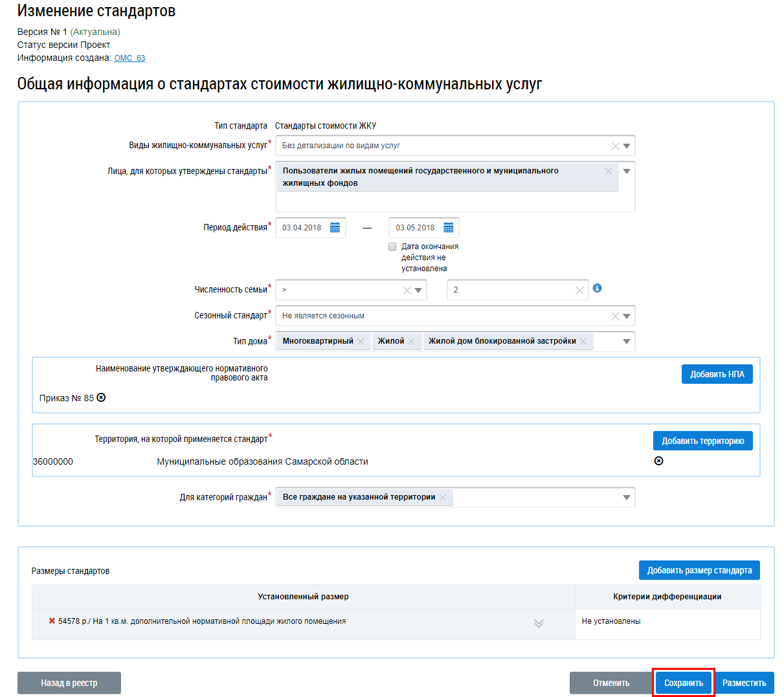The width and height of the screenshot is (784, 697).
Task: Delete the 'Приказ № 85' legal act
Action: click(x=101, y=397)
